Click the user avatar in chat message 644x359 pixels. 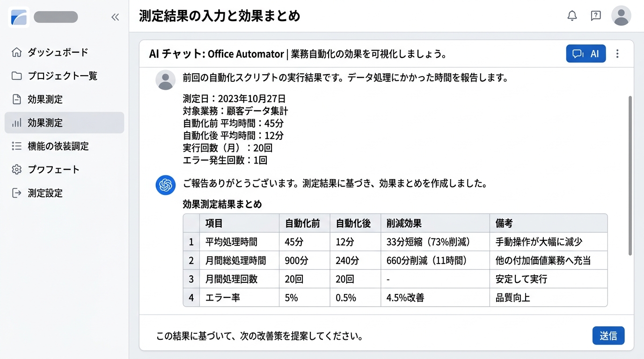pos(165,80)
